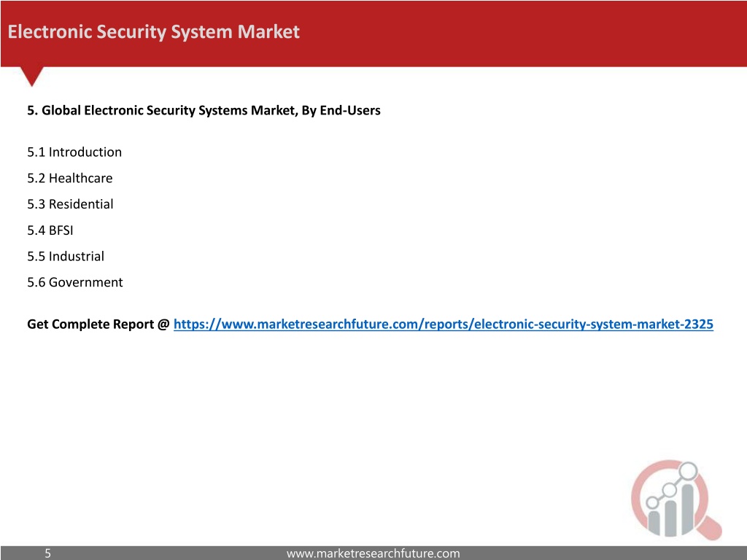747x560 pixels.
Task: Select the slide title 'Electronic Security System Market'
Action: (x=153, y=32)
